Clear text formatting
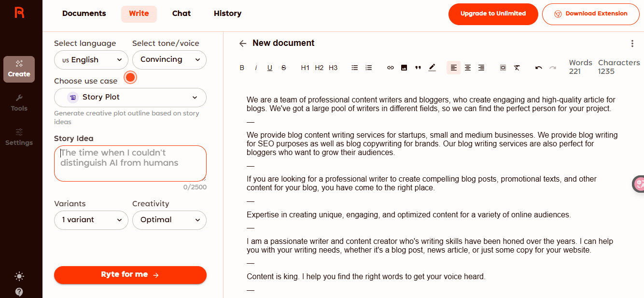 click(517, 68)
